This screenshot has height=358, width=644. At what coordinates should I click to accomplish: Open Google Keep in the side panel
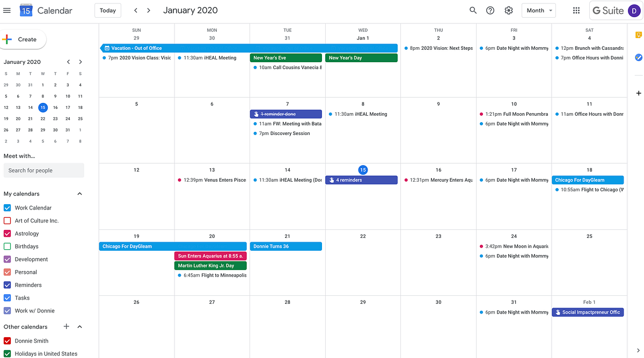pos(639,34)
